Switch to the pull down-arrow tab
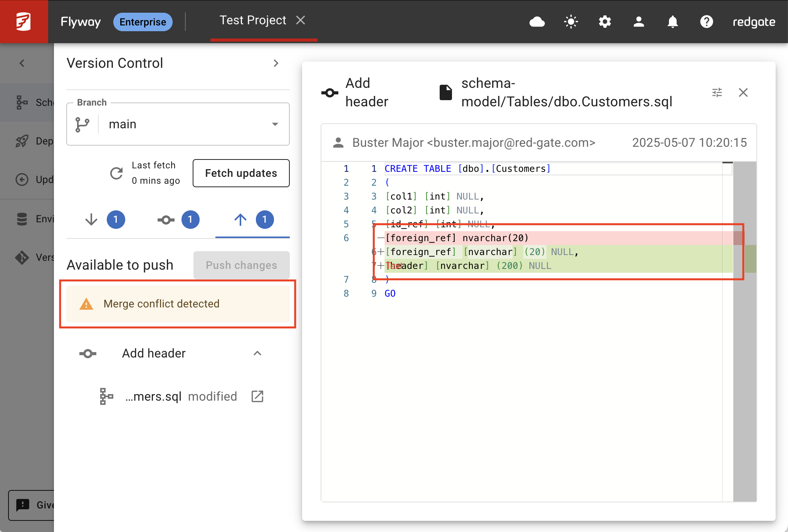The image size is (788, 532). pos(104,220)
